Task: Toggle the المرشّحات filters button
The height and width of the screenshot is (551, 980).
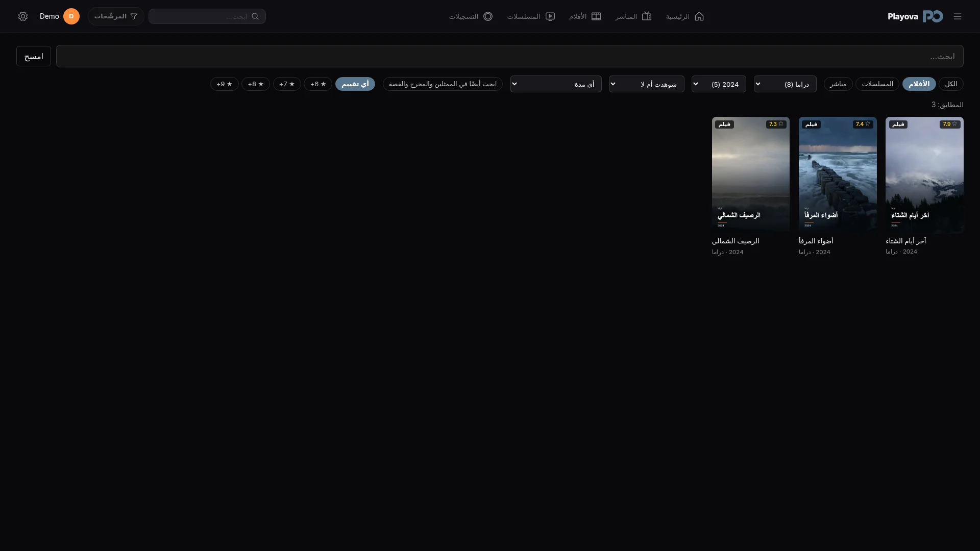Action: coord(116,16)
